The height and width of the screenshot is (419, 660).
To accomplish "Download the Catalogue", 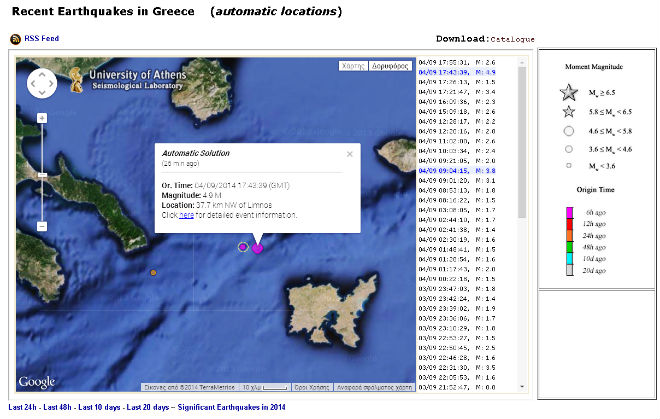I will point(511,40).
